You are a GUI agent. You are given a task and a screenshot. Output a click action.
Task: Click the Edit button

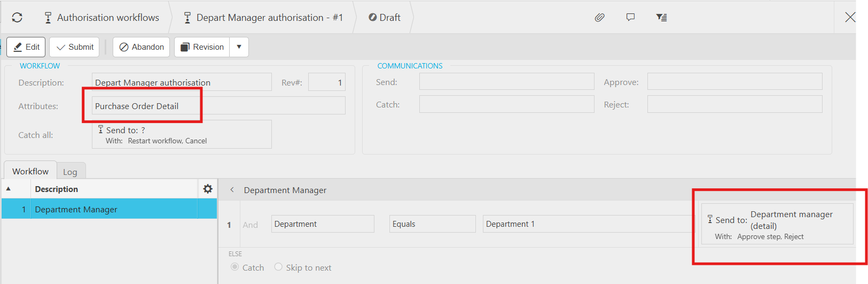pos(26,47)
